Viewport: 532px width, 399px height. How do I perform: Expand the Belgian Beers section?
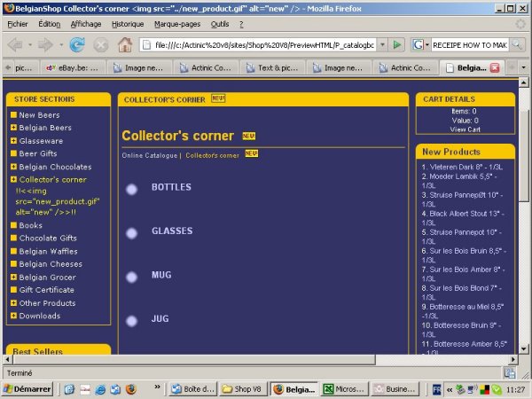point(13,128)
